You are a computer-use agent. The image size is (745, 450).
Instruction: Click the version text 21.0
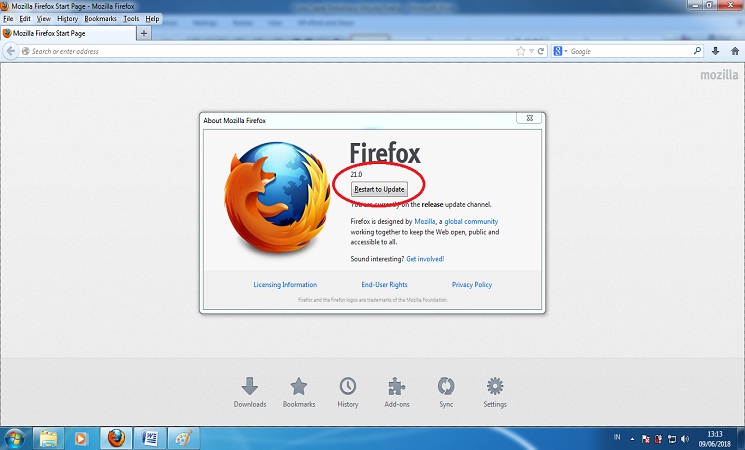coord(356,174)
